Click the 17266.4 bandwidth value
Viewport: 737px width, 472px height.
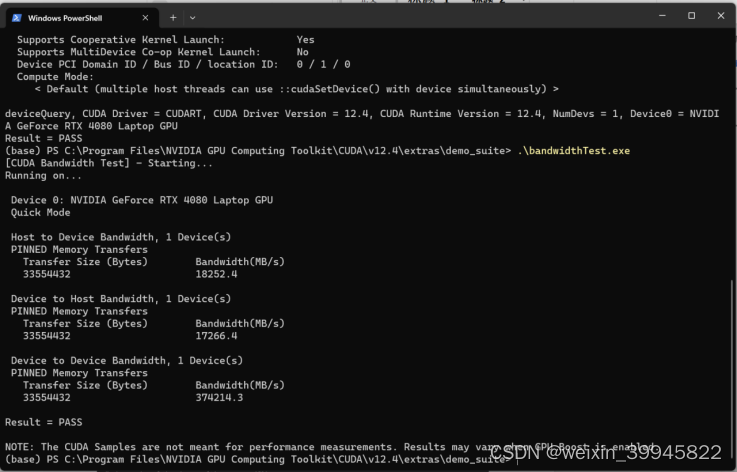tap(217, 335)
